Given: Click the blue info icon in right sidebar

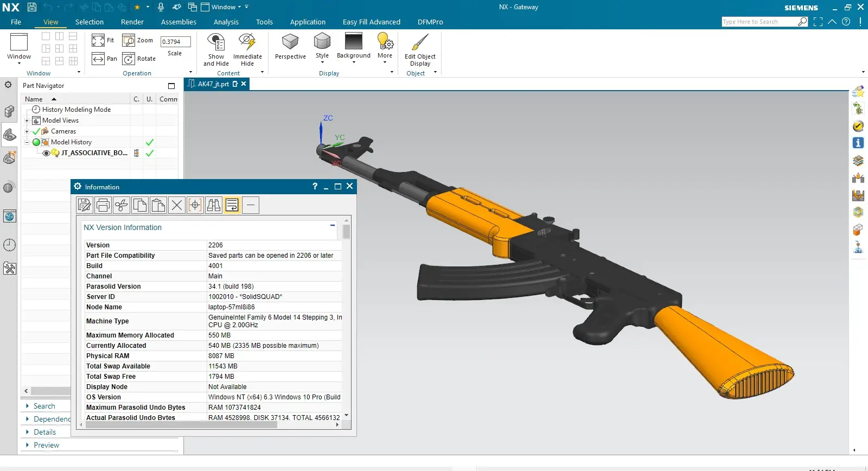Looking at the screenshot, I should coord(858,143).
